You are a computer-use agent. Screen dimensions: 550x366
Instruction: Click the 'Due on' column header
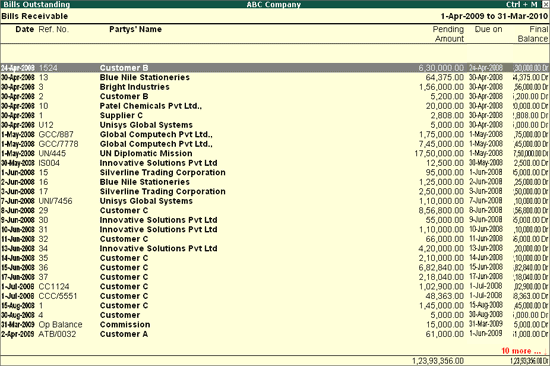488,29
